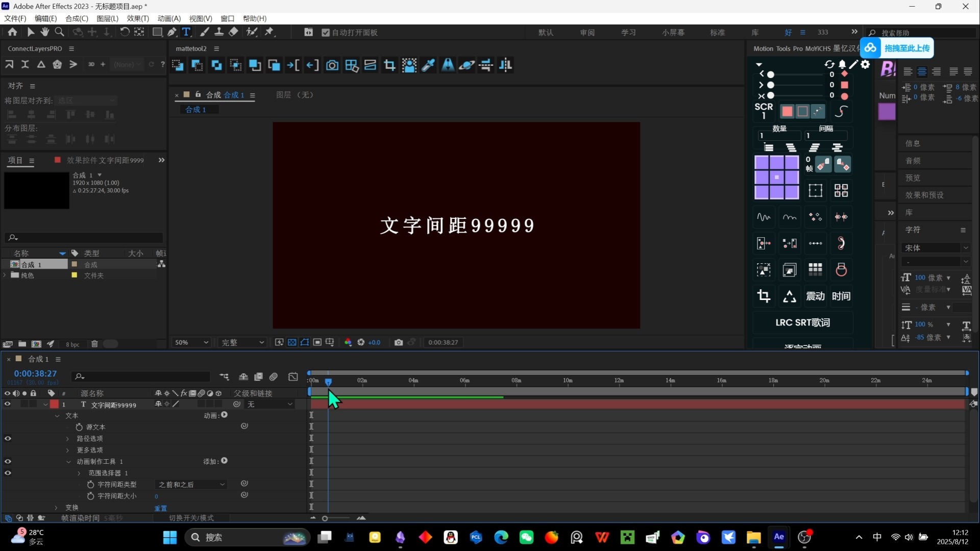This screenshot has width=980, height=551.
Task: Select the Puppet Pin tool
Action: pos(269,32)
